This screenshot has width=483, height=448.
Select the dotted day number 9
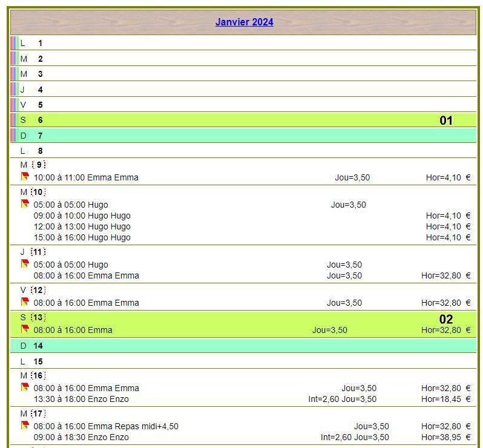point(39,165)
